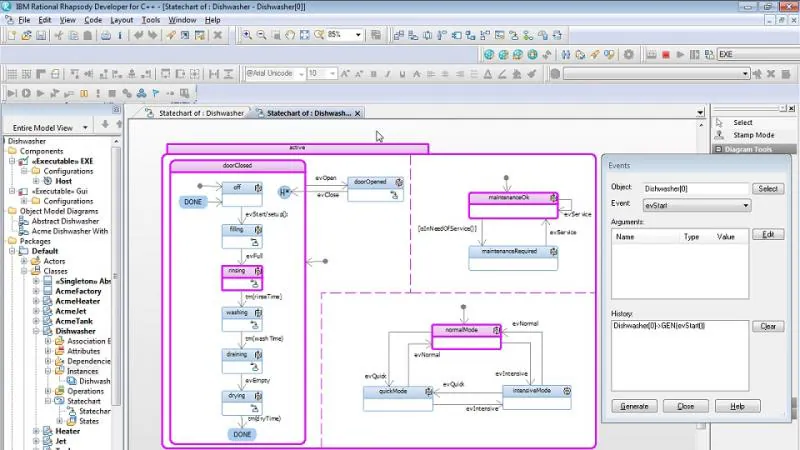This screenshot has height=450, width=800.
Task: Open the File menu
Action: click(24, 20)
